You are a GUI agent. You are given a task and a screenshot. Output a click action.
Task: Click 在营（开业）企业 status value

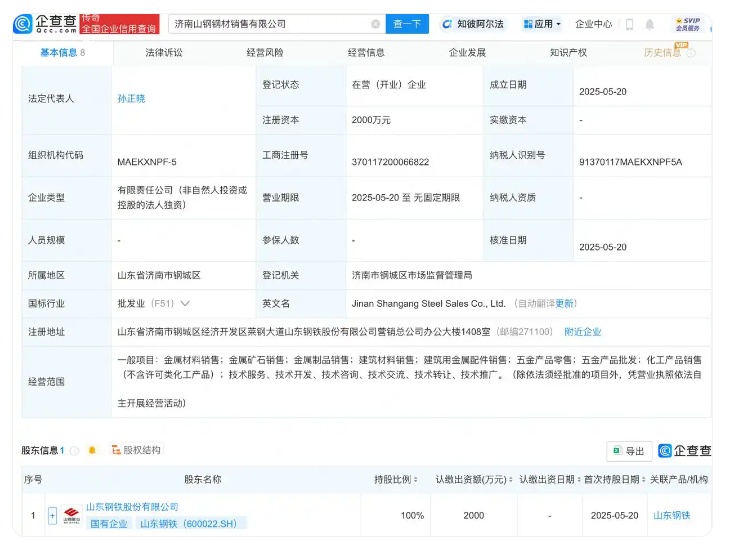click(x=389, y=85)
